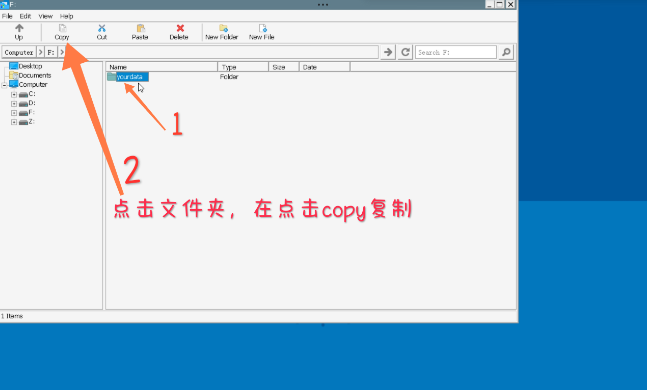Screen dimensions: 647x390
Task: Collapse the Computer tree node
Action: tap(4, 85)
